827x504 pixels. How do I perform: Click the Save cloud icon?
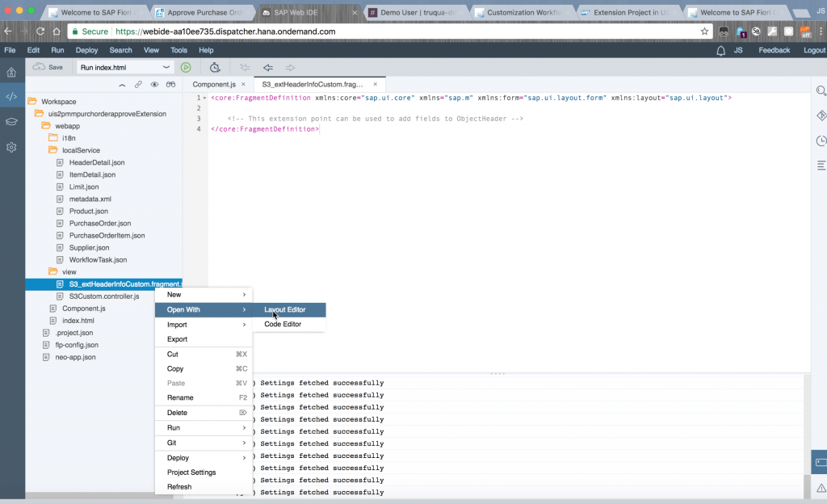(x=39, y=67)
